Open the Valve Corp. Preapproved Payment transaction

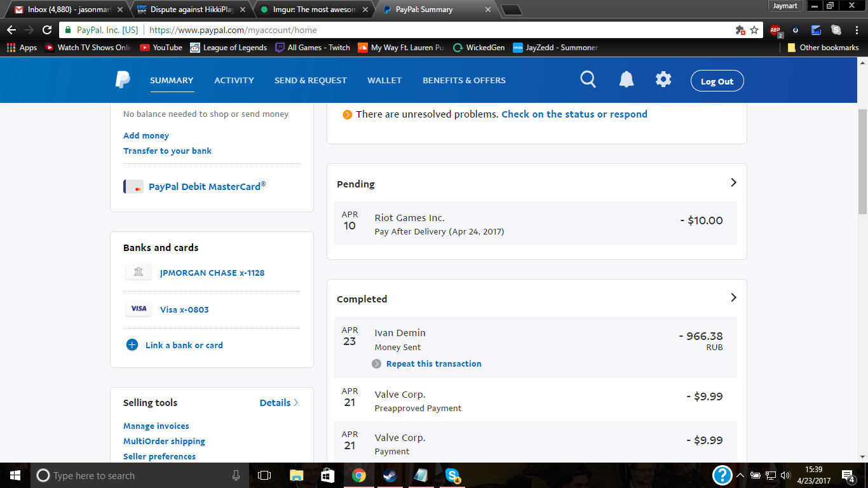536,400
